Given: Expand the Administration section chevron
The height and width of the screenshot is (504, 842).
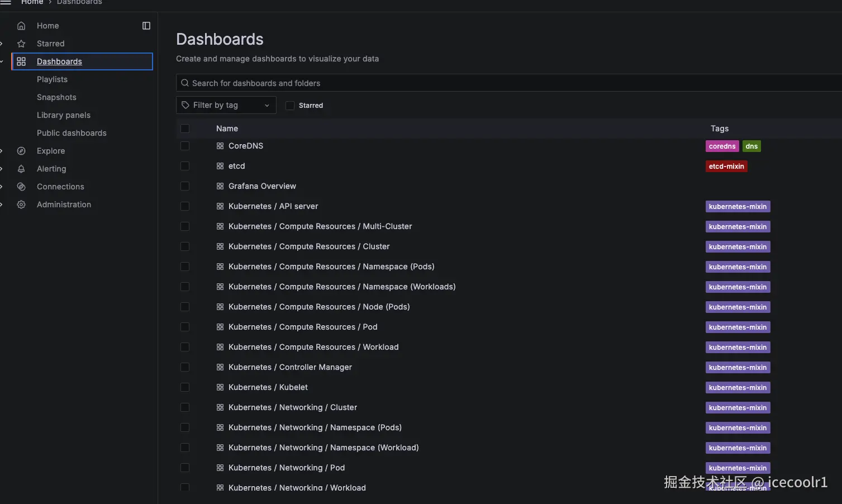Looking at the screenshot, I should (2, 205).
